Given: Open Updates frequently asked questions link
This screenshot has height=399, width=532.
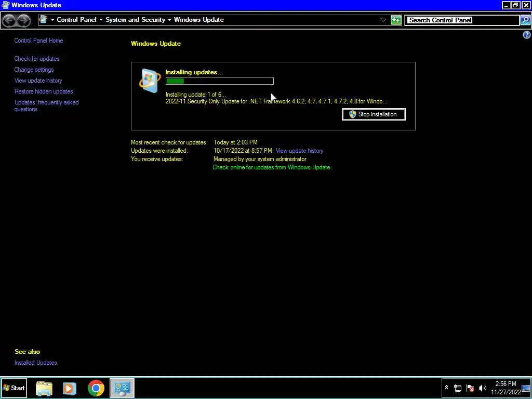Looking at the screenshot, I should (46, 105).
